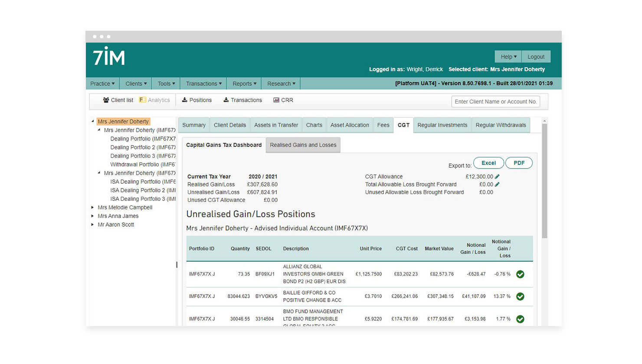
Task: Export to PDF
Action: [x=519, y=163]
